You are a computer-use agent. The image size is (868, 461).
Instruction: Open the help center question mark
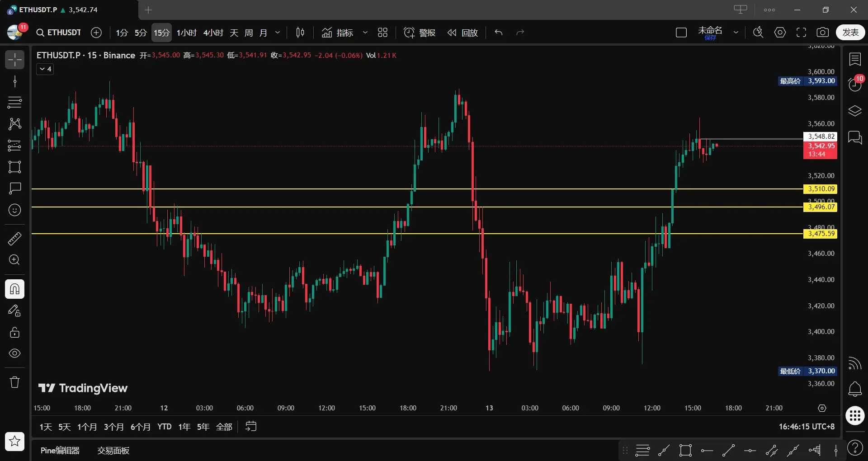point(855,448)
